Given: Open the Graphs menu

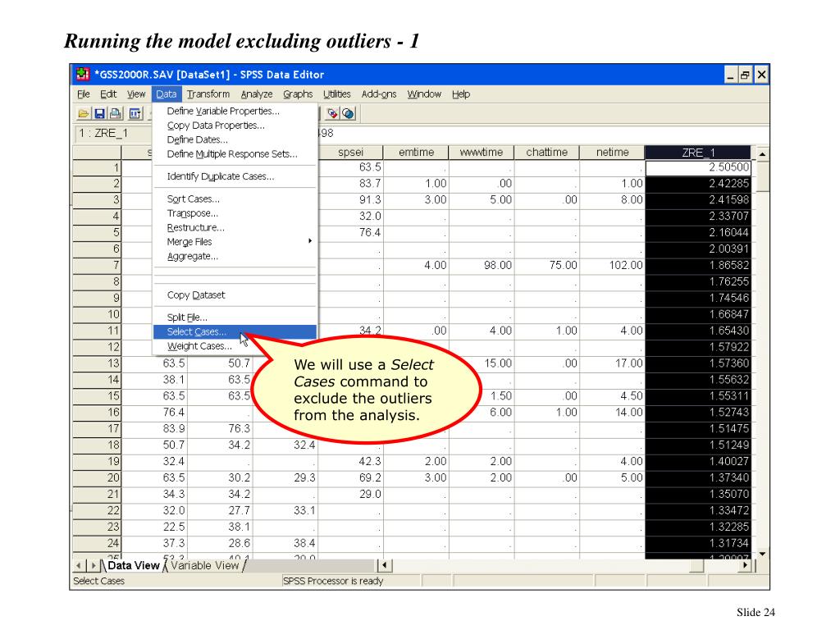Looking at the screenshot, I should click(x=298, y=94).
